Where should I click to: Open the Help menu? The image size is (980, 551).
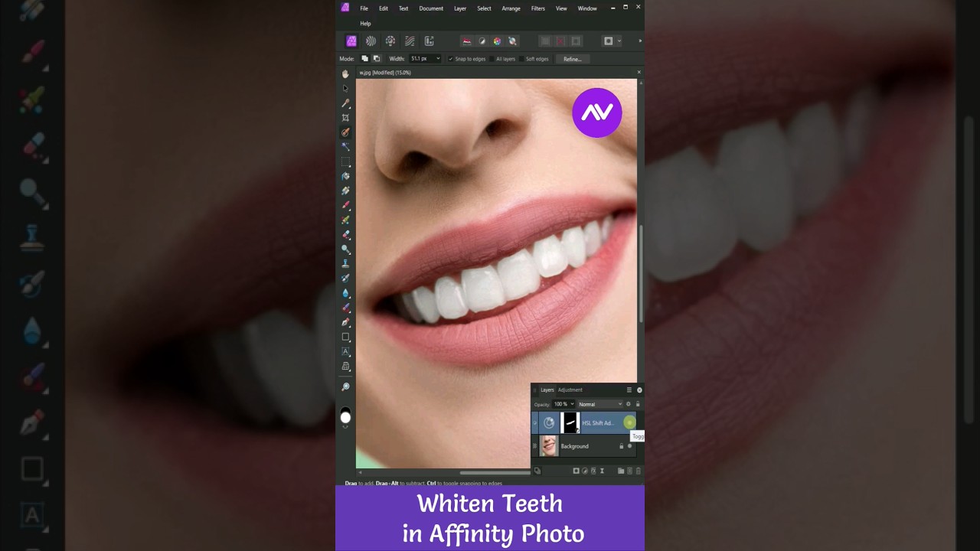[365, 24]
